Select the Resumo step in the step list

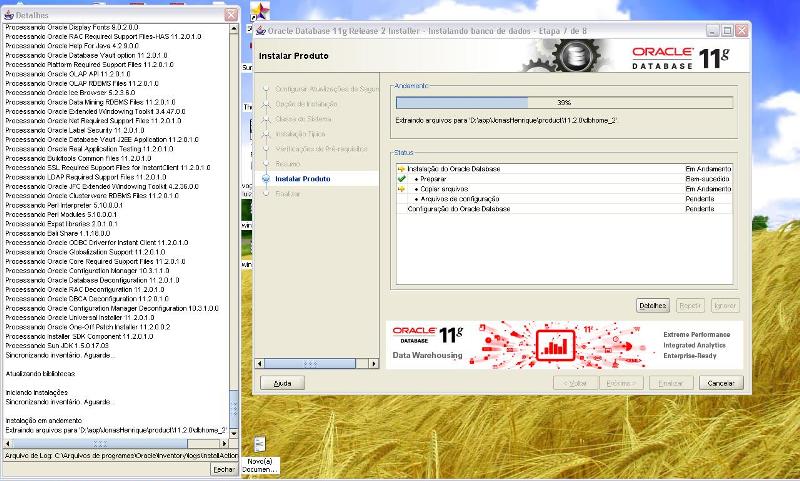click(288, 164)
